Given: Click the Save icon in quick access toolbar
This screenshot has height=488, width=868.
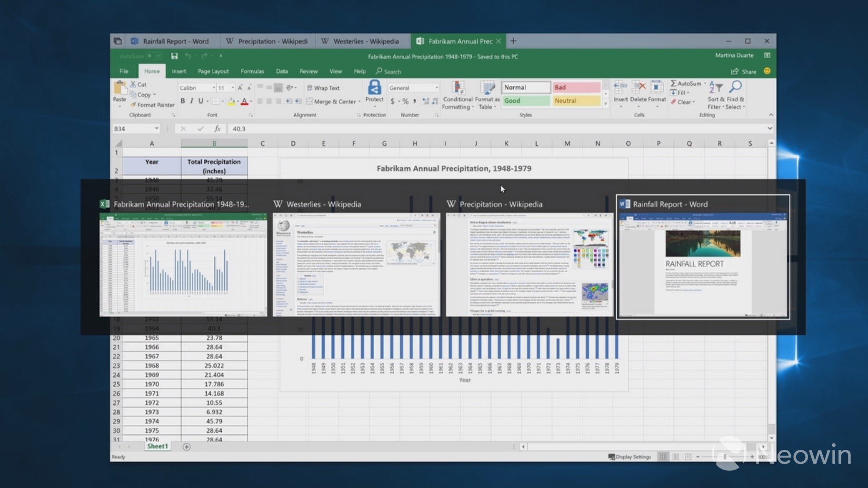Looking at the screenshot, I should 174,56.
